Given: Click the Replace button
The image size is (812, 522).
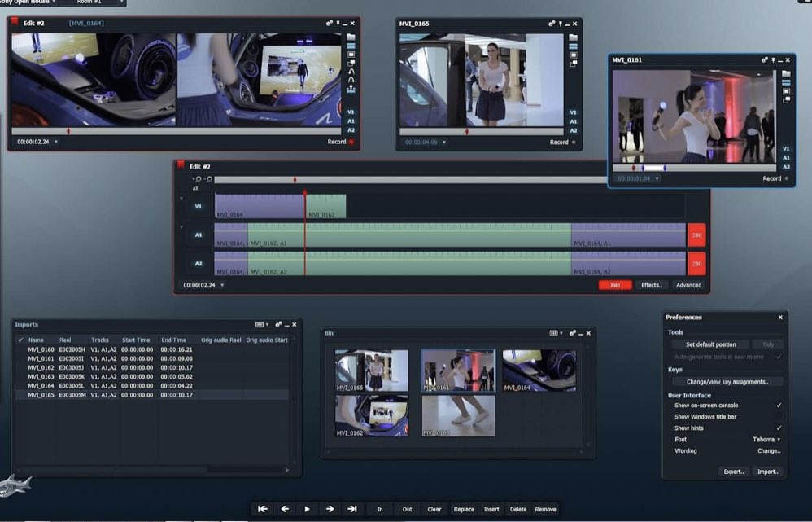Looking at the screenshot, I should [x=464, y=510].
